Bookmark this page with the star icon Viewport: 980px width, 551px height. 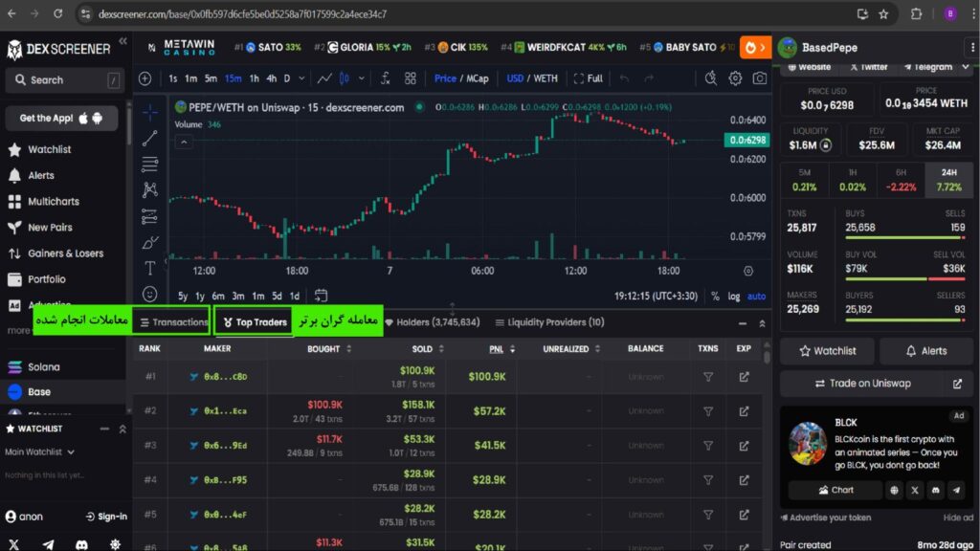883,13
